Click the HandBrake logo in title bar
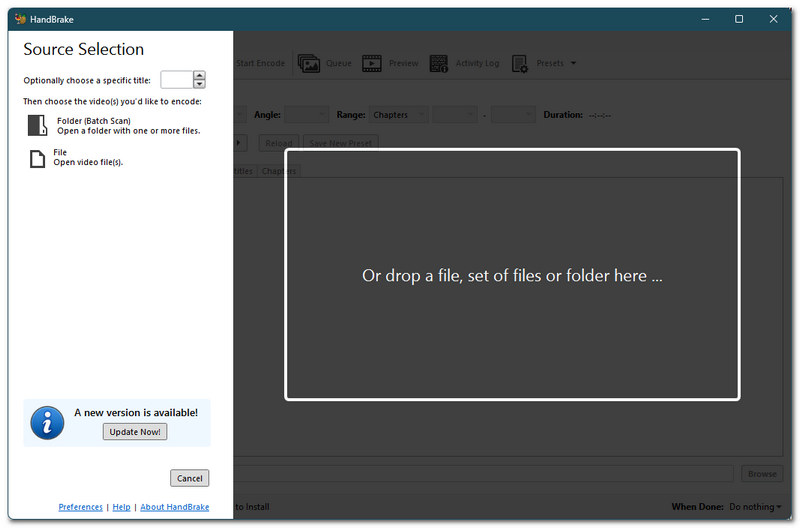Image resolution: width=800 pixels, height=528 pixels. click(20, 19)
